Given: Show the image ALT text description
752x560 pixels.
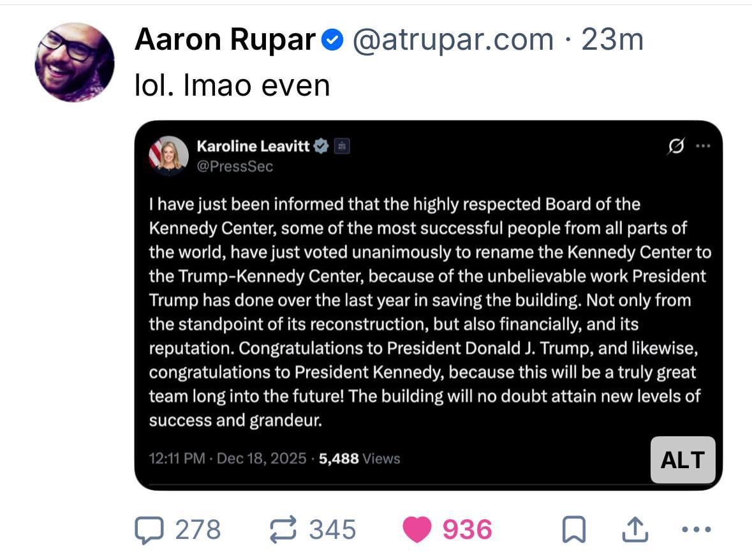Looking at the screenshot, I should click(682, 460).
